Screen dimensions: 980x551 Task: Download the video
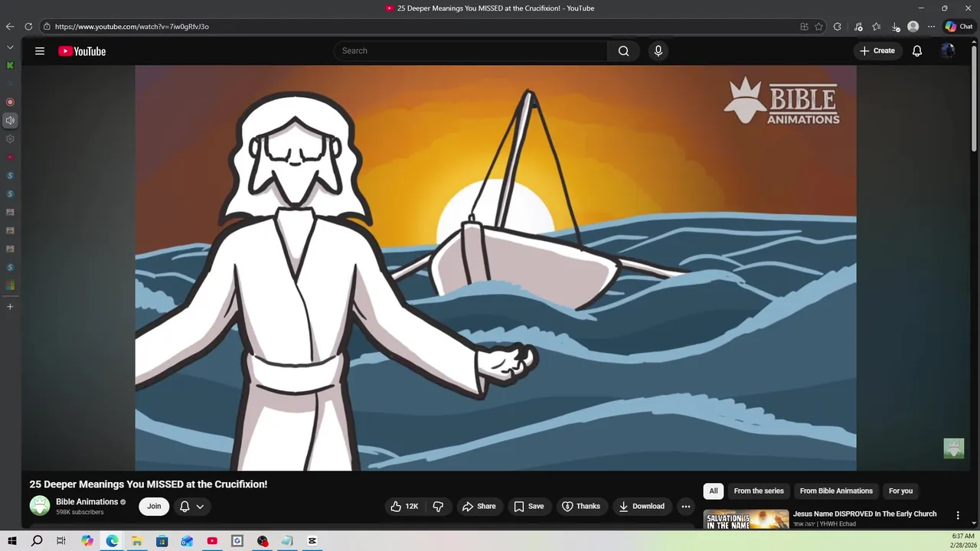coord(642,507)
